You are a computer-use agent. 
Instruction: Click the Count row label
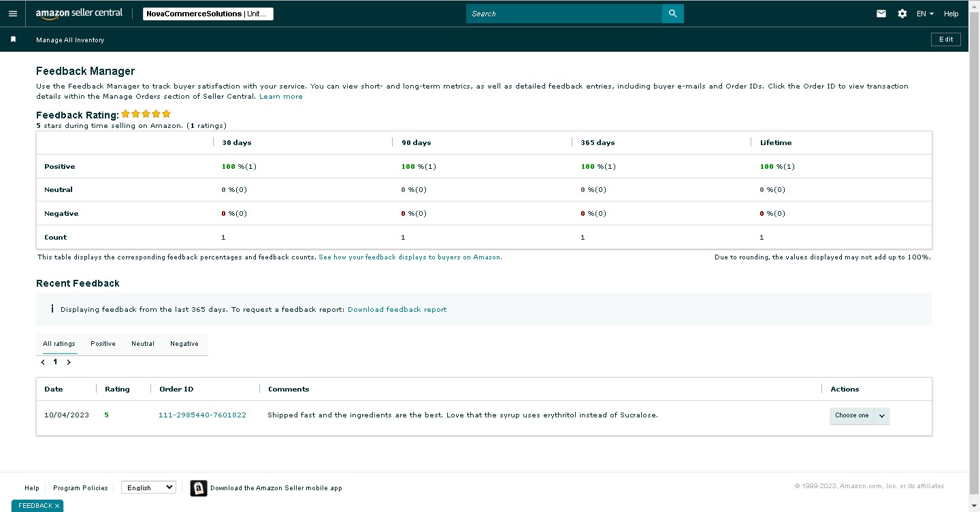56,238
